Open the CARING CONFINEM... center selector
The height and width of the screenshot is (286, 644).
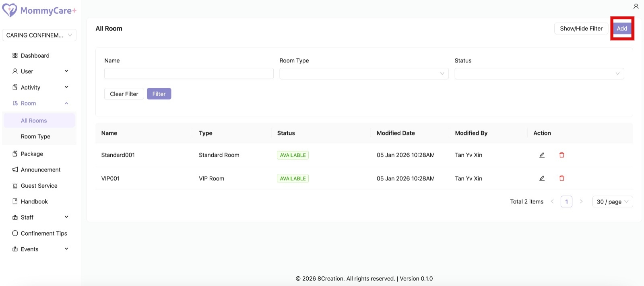point(39,35)
